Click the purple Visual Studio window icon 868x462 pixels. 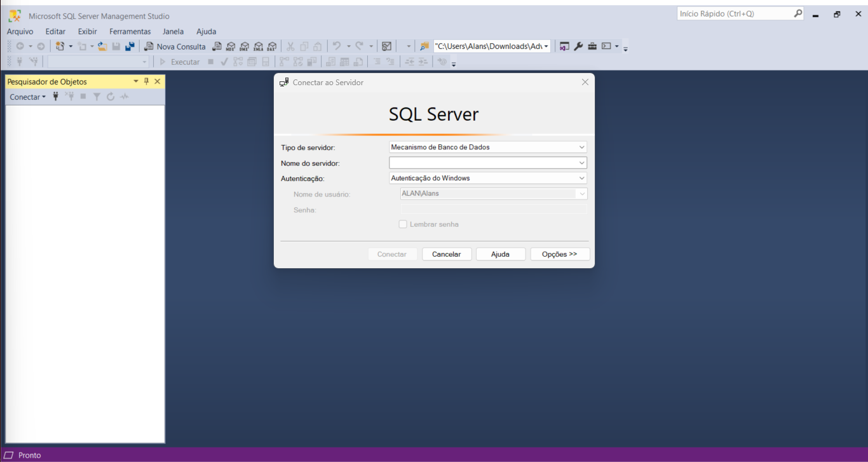click(564, 46)
